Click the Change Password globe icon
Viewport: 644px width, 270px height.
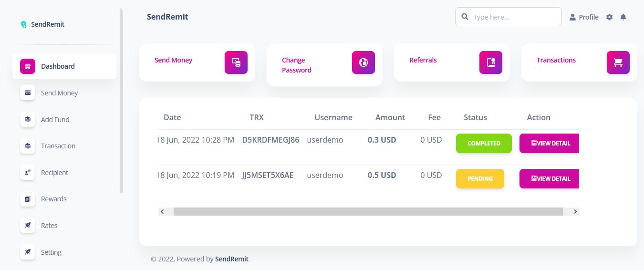click(x=364, y=62)
